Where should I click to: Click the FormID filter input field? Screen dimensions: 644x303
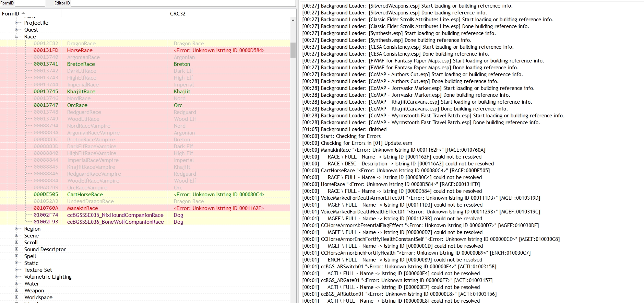click(x=30, y=3)
